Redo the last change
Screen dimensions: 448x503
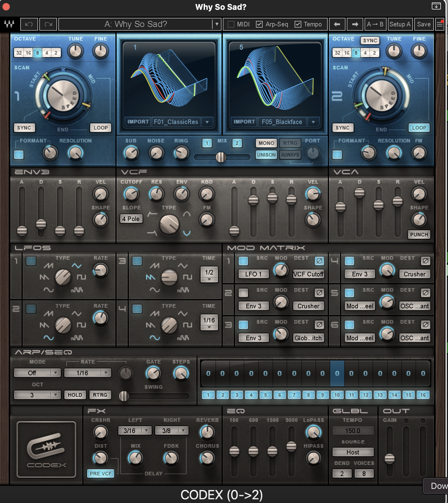48,24
